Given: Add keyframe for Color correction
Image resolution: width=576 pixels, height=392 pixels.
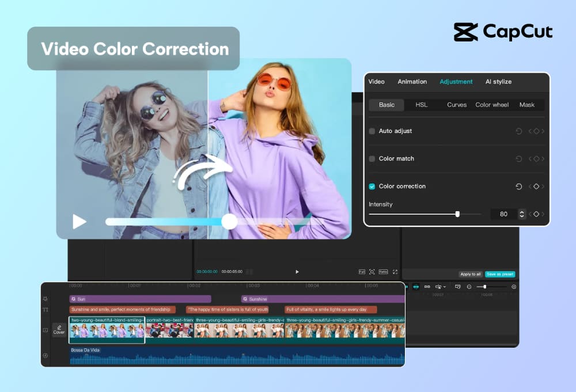Looking at the screenshot, I should coord(536,187).
